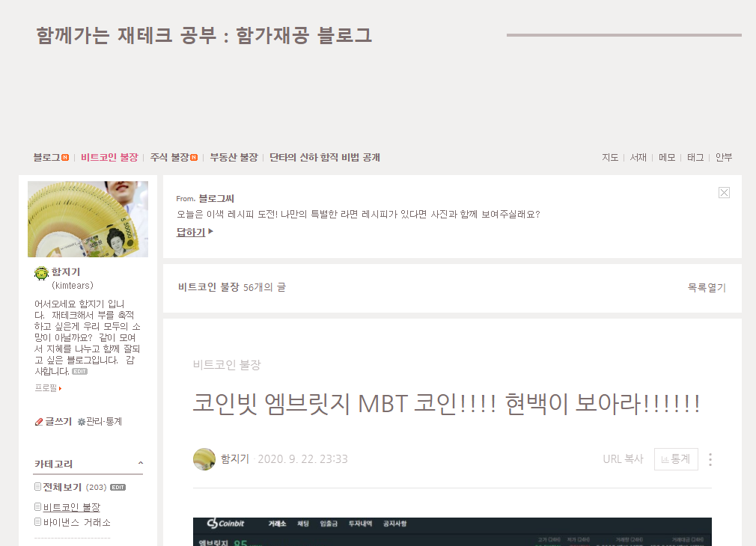Open the gear 관리·통계 management icon
The image size is (756, 546).
82,422
